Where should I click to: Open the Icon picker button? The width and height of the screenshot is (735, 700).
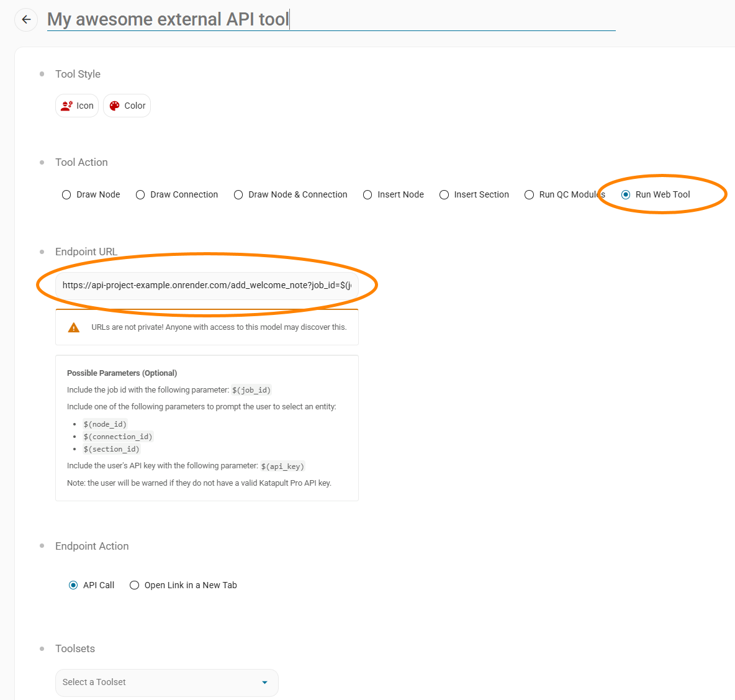[77, 106]
